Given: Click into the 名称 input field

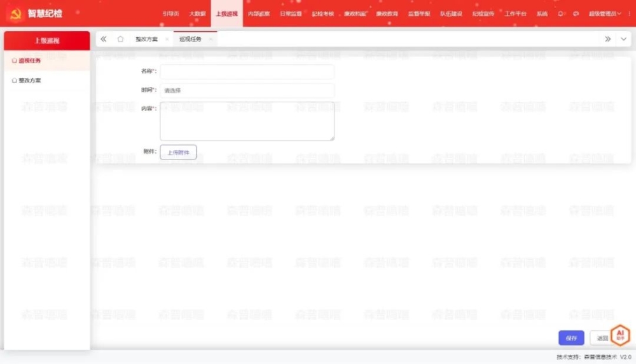Looking at the screenshot, I should tap(247, 71).
